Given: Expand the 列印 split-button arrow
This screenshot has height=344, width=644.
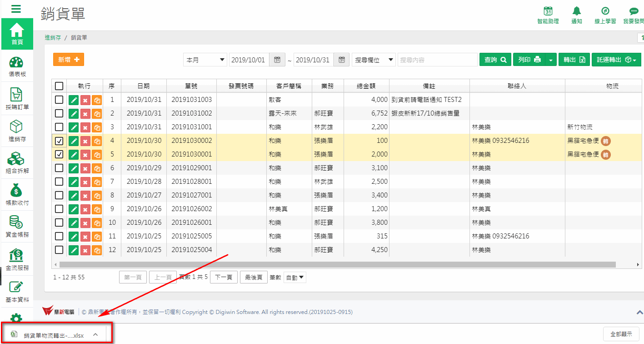Looking at the screenshot, I should pos(551,60).
